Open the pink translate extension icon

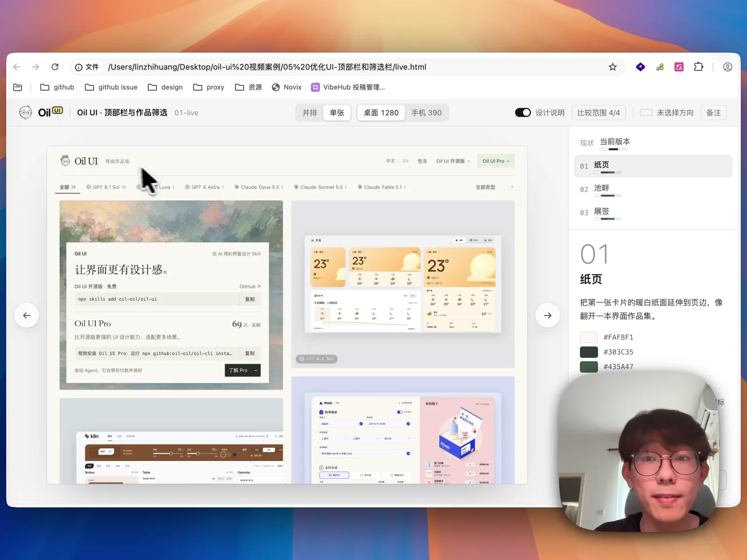click(679, 67)
